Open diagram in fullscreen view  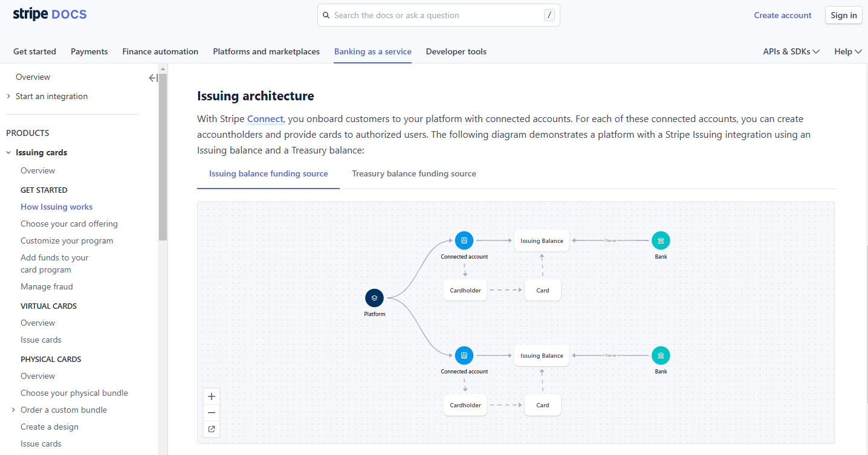[212, 430]
